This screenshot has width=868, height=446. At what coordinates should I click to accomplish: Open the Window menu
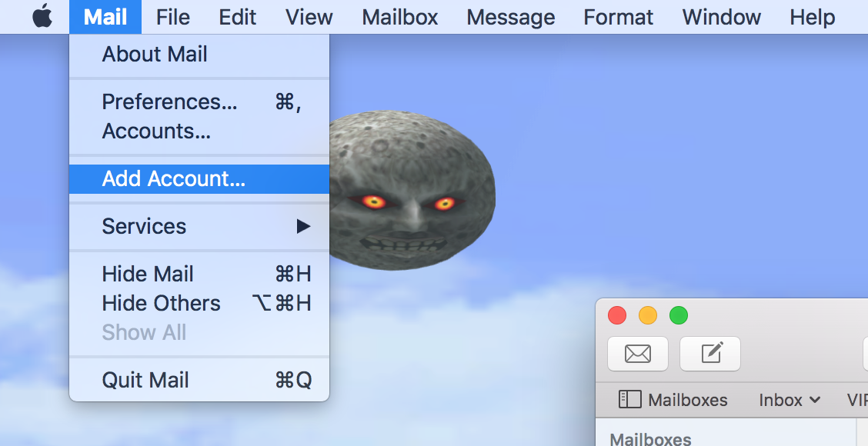[x=721, y=17]
